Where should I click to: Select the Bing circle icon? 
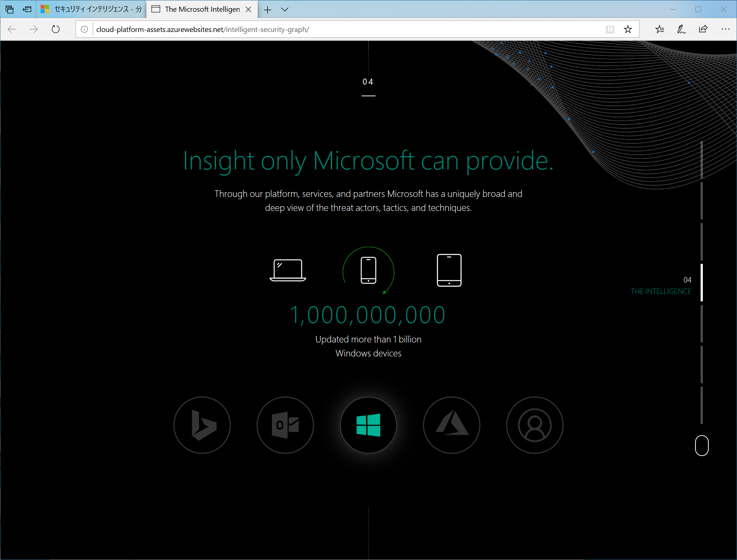202,425
